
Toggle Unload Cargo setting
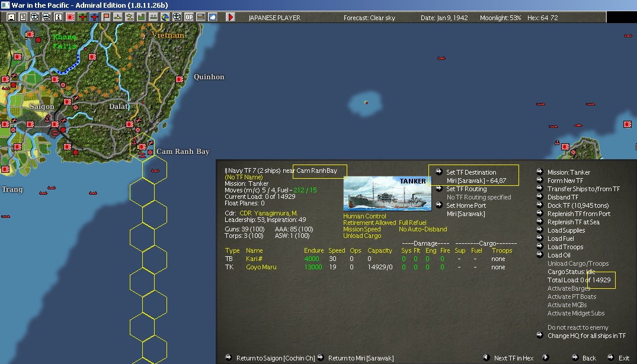(x=362, y=236)
